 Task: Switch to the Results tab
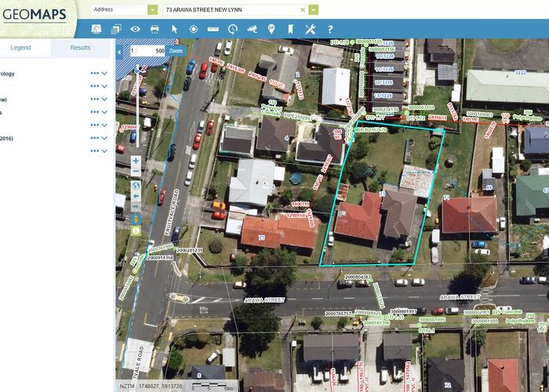(x=80, y=48)
